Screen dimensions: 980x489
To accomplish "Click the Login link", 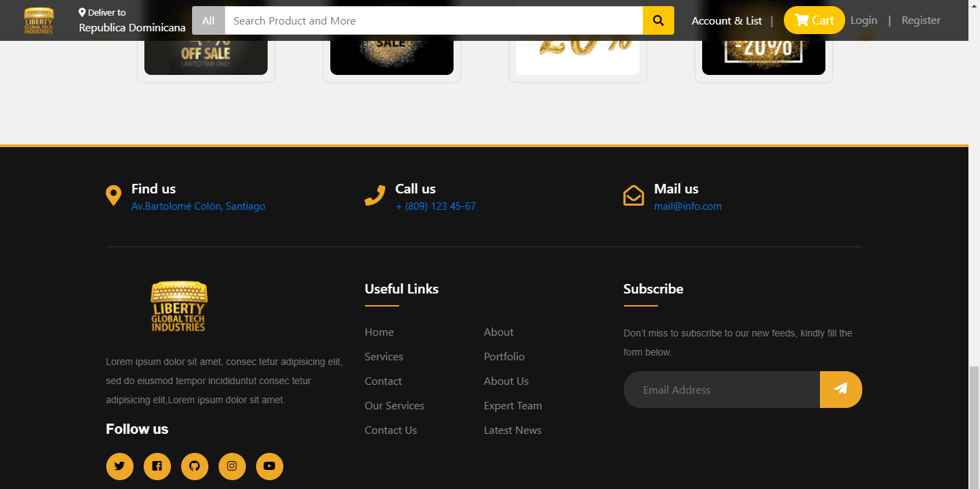I will coord(864,20).
